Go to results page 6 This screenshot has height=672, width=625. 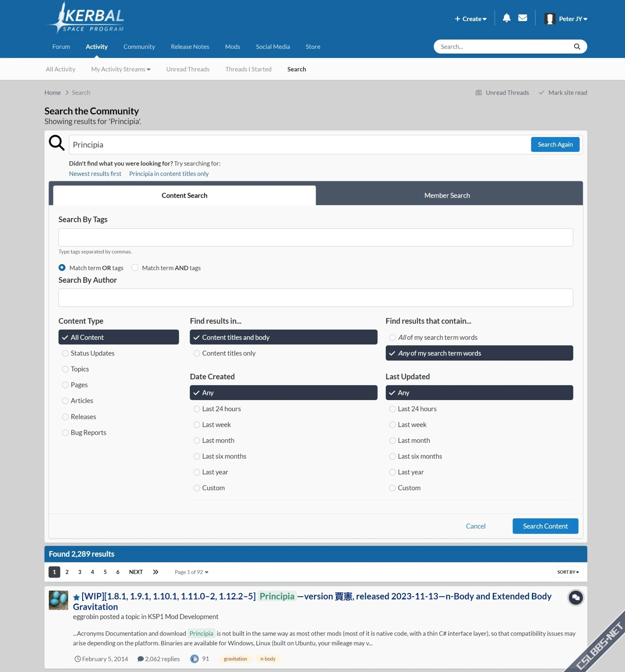coord(118,572)
